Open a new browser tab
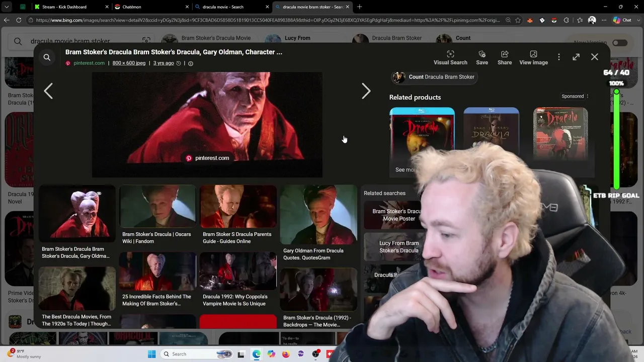 (359, 7)
